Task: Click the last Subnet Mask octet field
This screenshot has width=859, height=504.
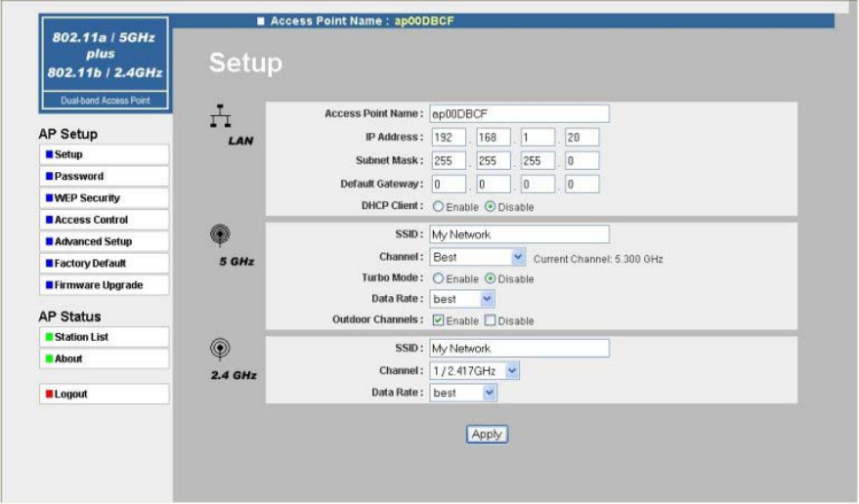Action: (x=581, y=161)
